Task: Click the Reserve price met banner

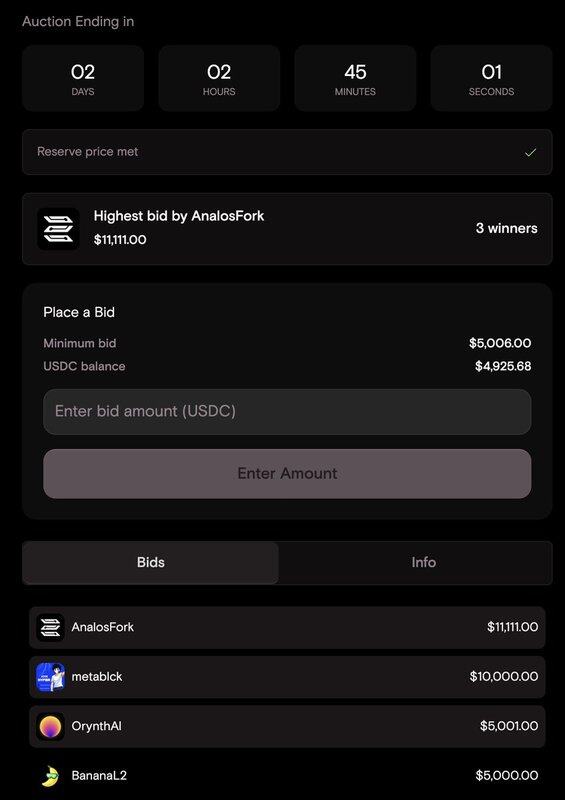Action: coord(287,152)
